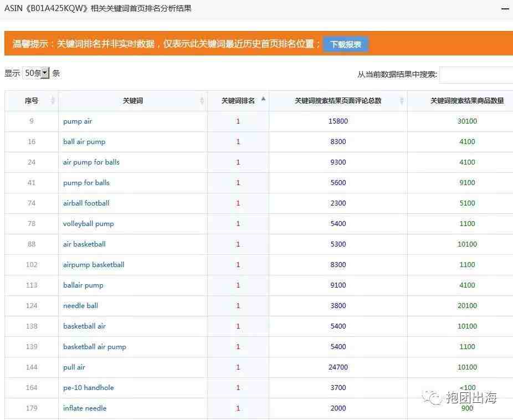The image size is (513, 420).
Task: Click the 关键词搜索结果商品数量 column header
Action: [467, 101]
